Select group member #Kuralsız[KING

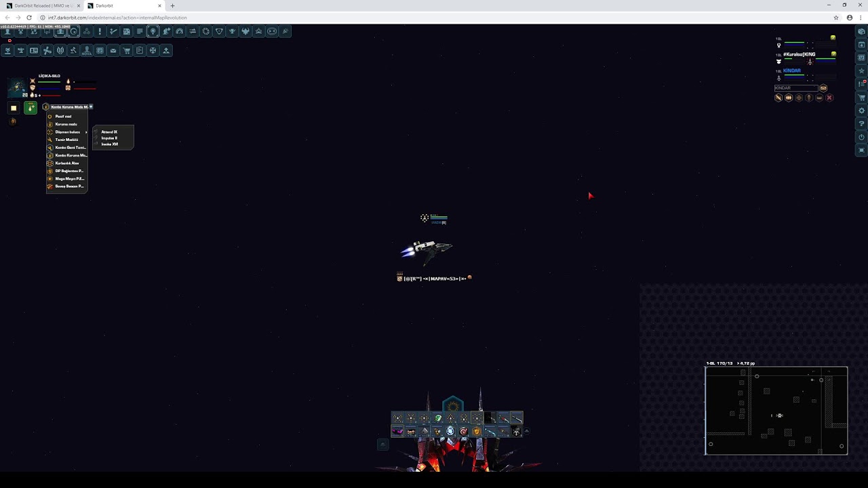pyautogui.click(x=799, y=54)
